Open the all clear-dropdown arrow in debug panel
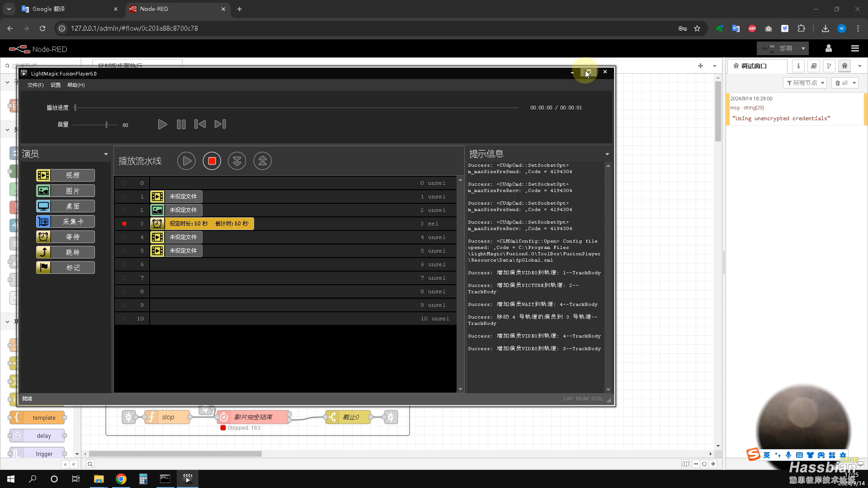868x488 pixels. click(x=854, y=83)
